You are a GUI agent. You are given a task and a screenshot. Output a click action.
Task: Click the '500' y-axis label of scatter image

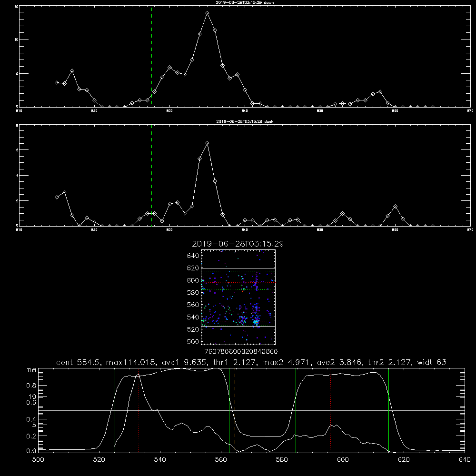pyautogui.click(x=193, y=341)
